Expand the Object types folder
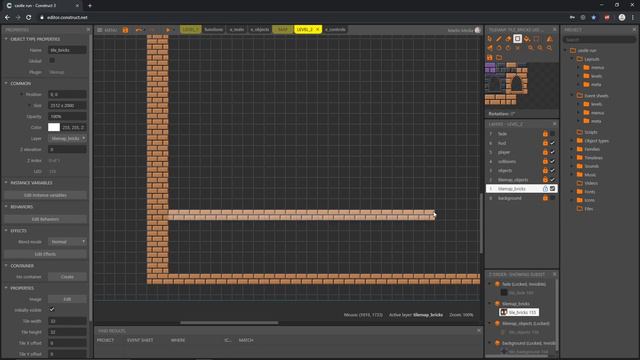 coord(572,140)
